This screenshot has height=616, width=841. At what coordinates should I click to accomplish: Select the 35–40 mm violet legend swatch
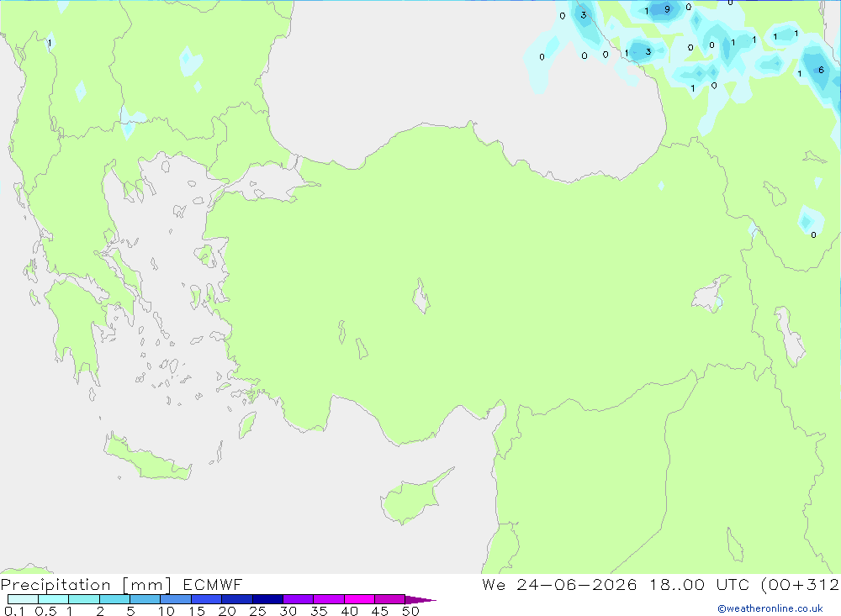[329, 599]
